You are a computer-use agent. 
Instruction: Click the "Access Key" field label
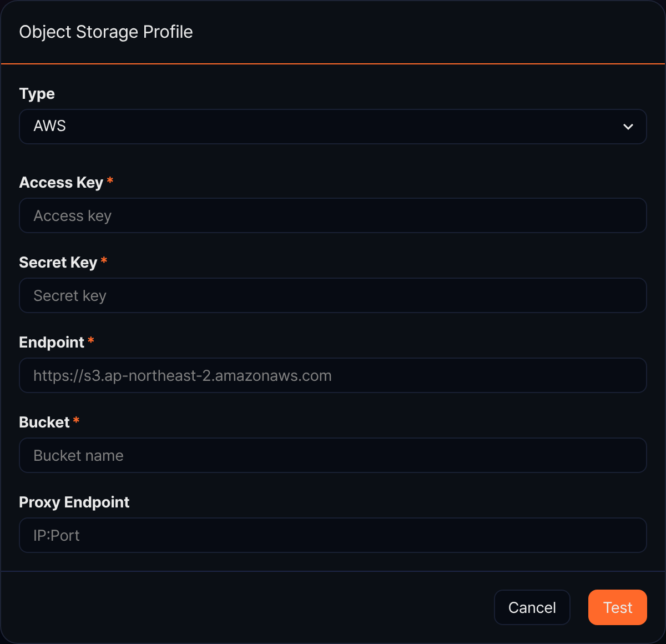(61, 183)
